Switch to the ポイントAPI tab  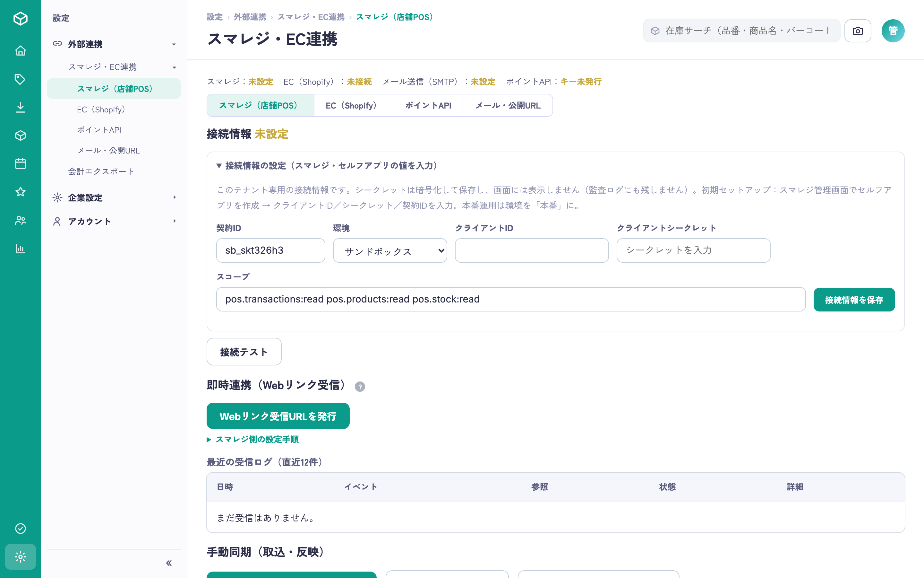click(x=428, y=106)
